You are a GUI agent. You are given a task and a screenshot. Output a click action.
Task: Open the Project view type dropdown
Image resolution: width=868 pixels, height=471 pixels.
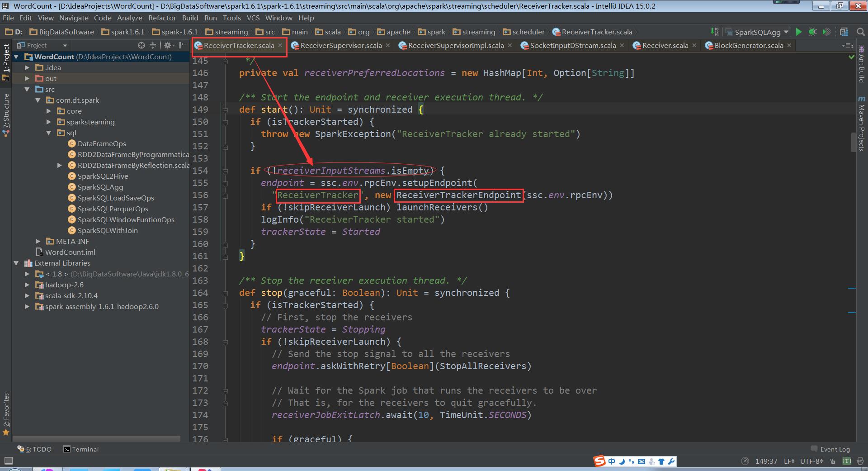click(x=42, y=45)
